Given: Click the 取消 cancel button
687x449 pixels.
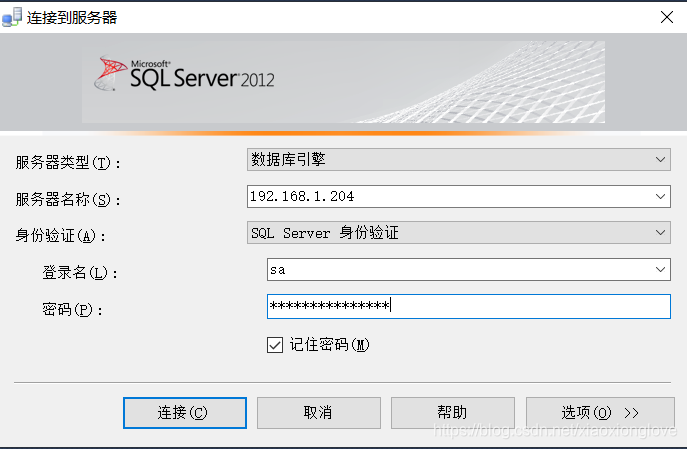Looking at the screenshot, I should click(319, 413).
